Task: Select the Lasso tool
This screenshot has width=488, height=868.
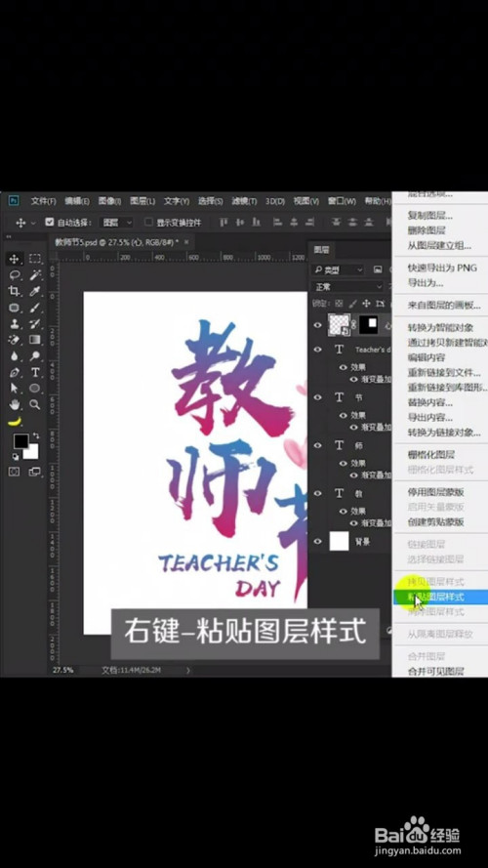Action: click(15, 274)
